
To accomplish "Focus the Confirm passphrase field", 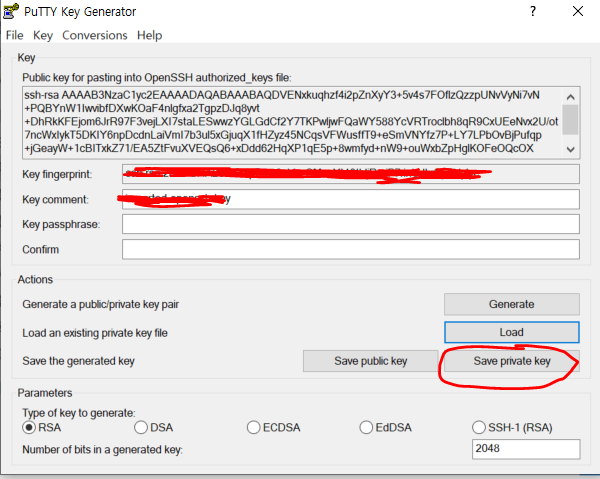I will tap(351, 249).
